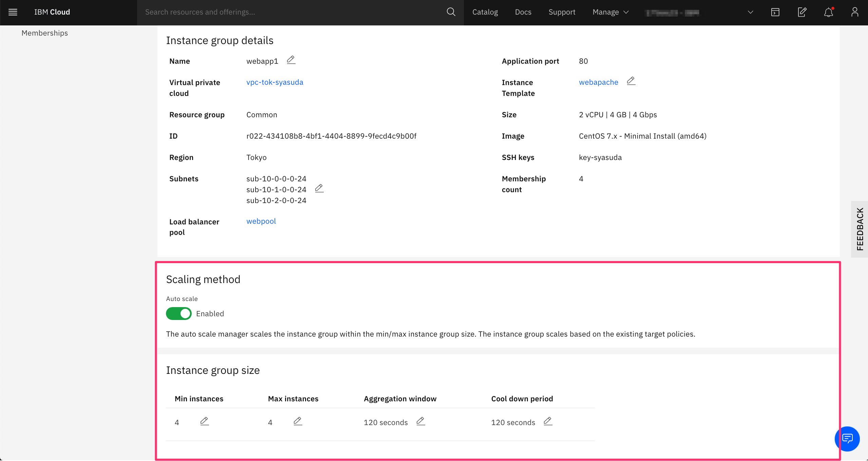This screenshot has height=461, width=868.
Task: Open the hamburger navigation menu
Action: tap(13, 12)
